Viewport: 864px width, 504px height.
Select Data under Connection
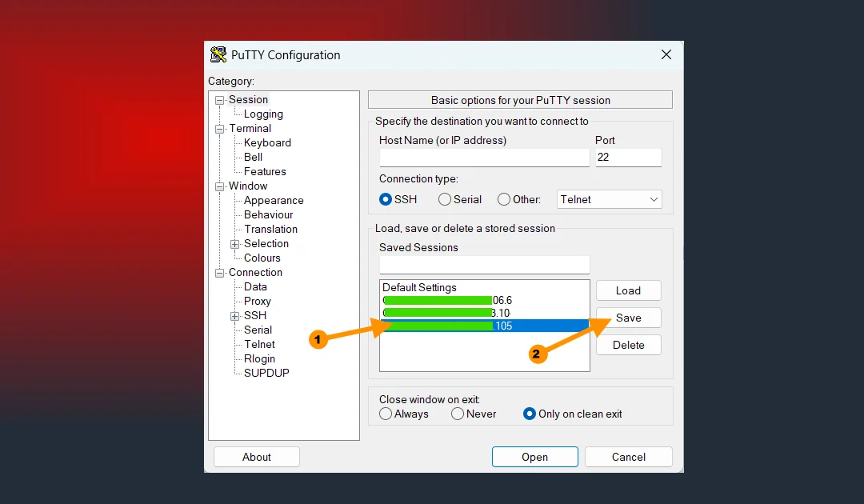[255, 286]
